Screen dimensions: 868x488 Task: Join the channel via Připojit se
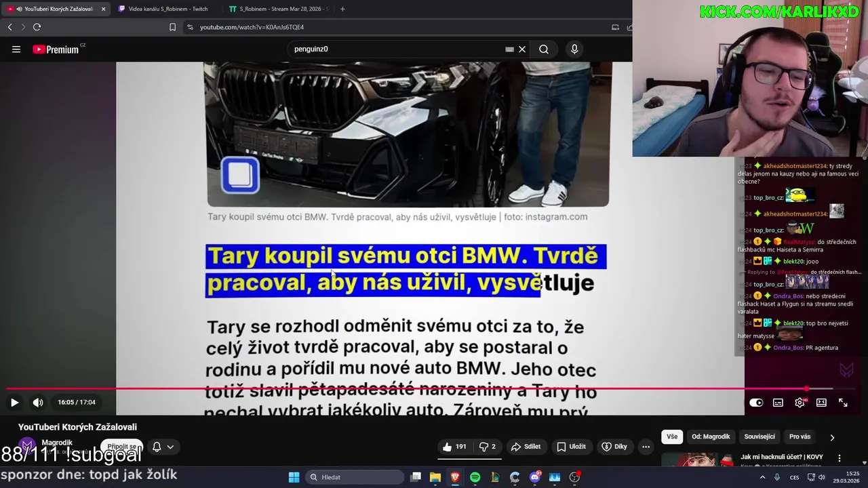(121, 447)
